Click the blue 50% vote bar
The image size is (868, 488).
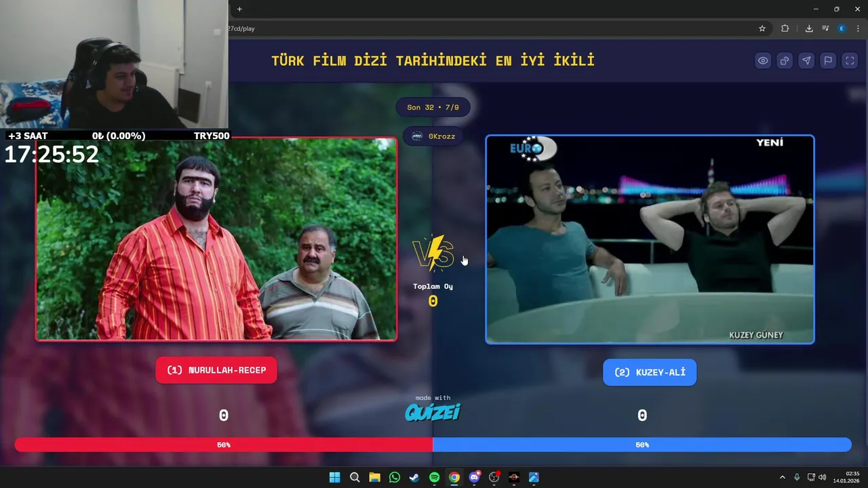point(642,445)
